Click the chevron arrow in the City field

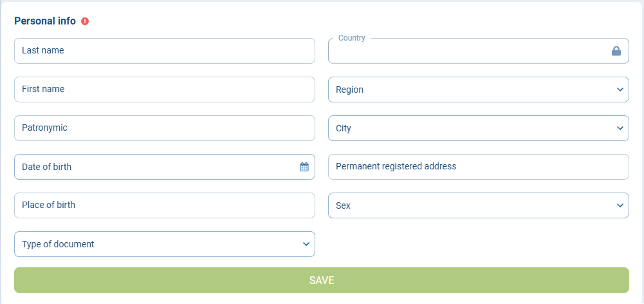620,128
